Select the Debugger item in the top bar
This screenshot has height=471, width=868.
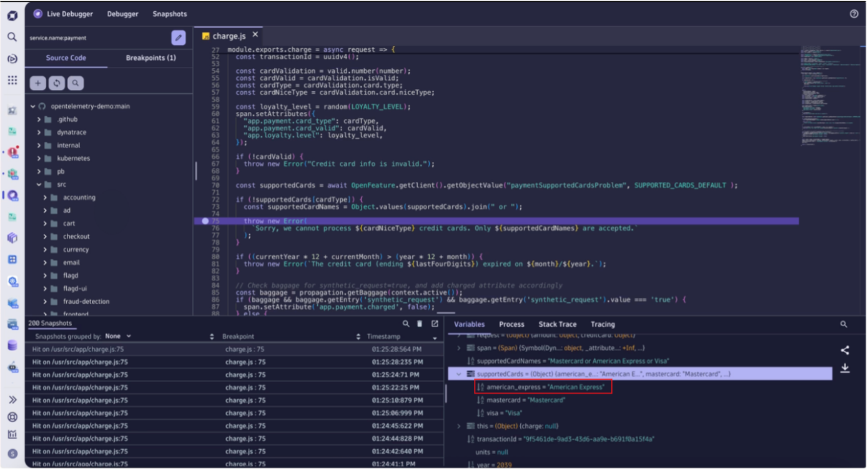pyautogui.click(x=122, y=13)
